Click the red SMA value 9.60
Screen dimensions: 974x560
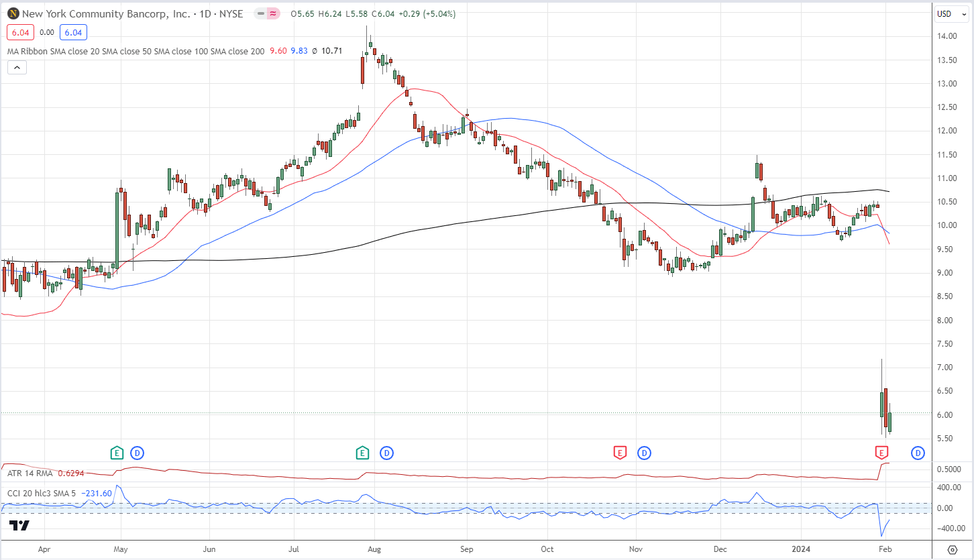click(x=278, y=50)
